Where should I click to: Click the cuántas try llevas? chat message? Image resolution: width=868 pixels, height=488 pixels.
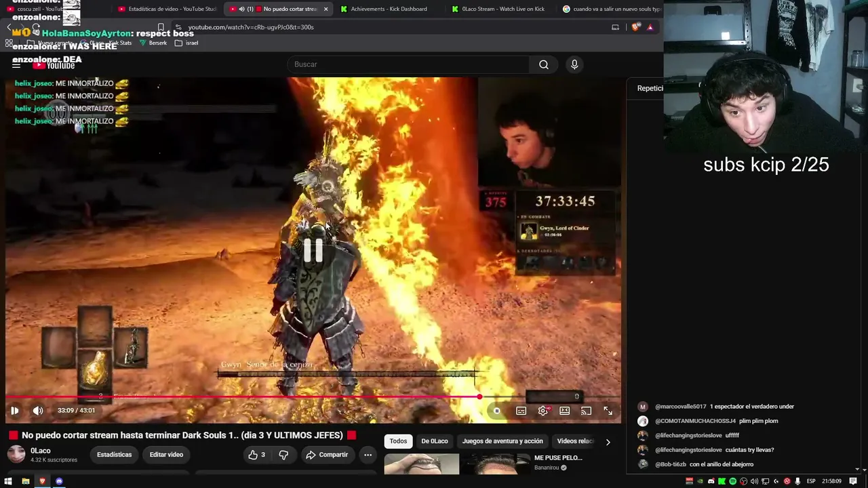(x=749, y=450)
